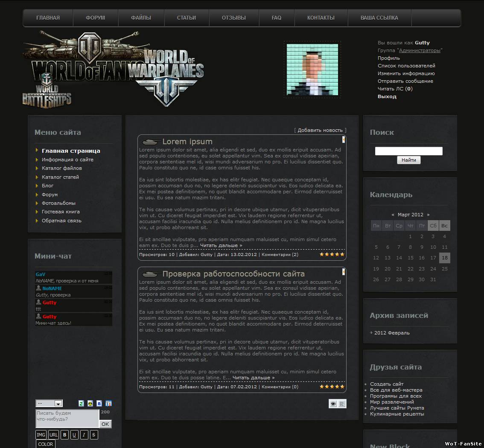Click Читать дальше on Lorem ipsum post
The width and height of the screenshot is (484, 448).
tap(221, 246)
